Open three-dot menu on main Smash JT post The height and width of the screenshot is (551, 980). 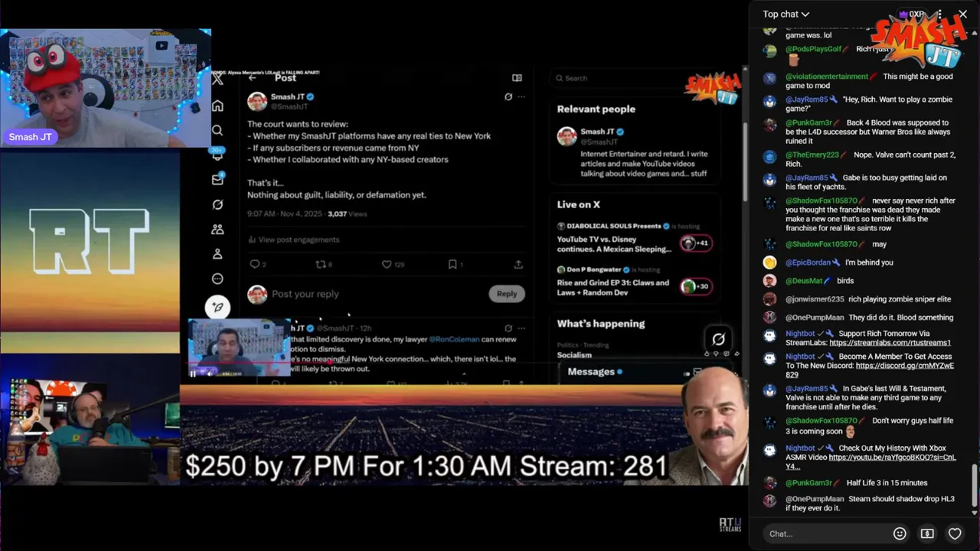[521, 96]
